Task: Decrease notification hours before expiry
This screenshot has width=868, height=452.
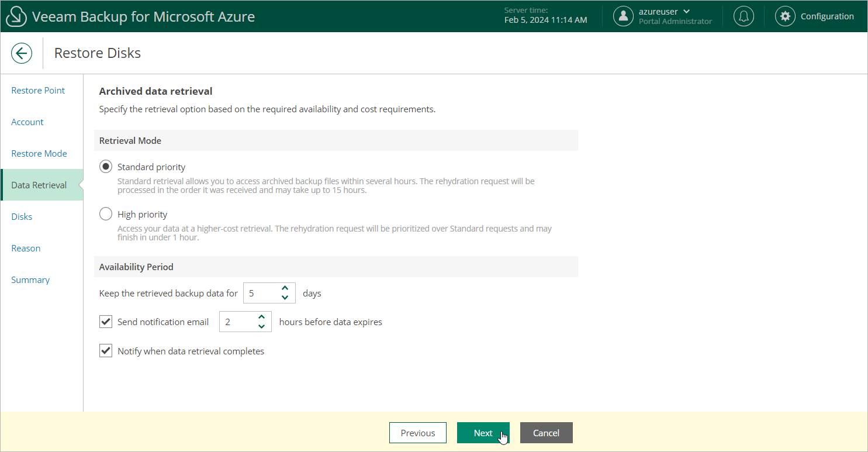Action: point(261,326)
